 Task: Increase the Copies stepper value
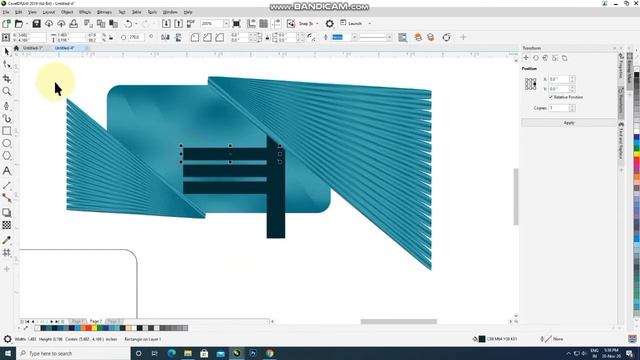572,106
